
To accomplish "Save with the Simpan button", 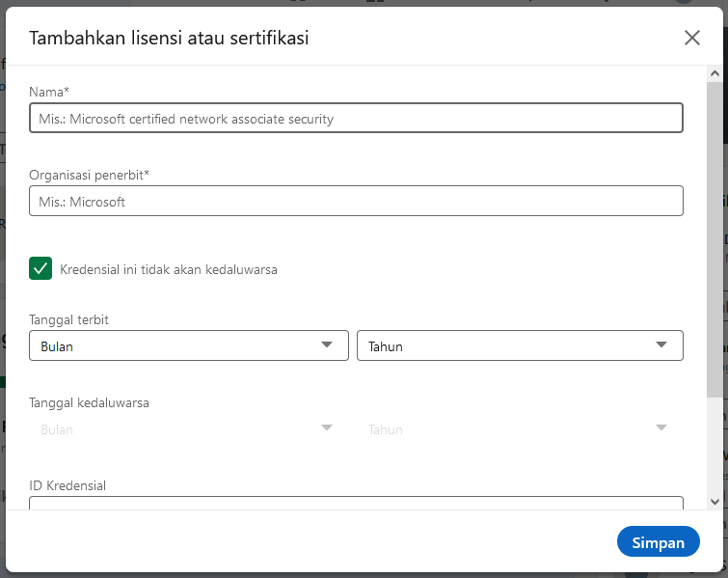I will pos(658,541).
